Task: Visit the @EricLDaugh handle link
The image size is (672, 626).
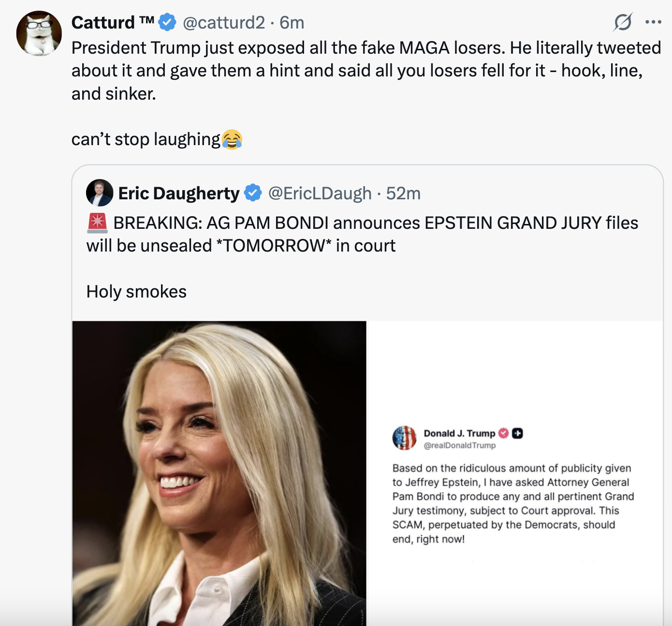Action: [320, 193]
